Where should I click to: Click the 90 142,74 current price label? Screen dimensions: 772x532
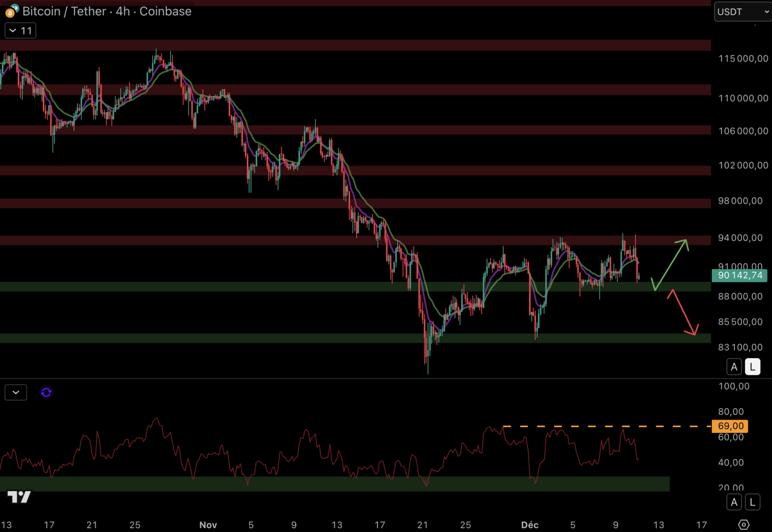click(x=739, y=275)
